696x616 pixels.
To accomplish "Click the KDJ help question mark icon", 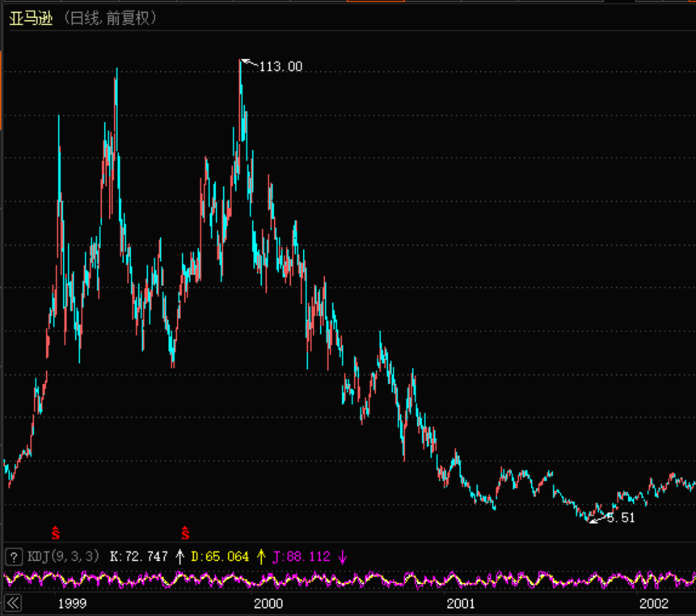I will (x=14, y=556).
